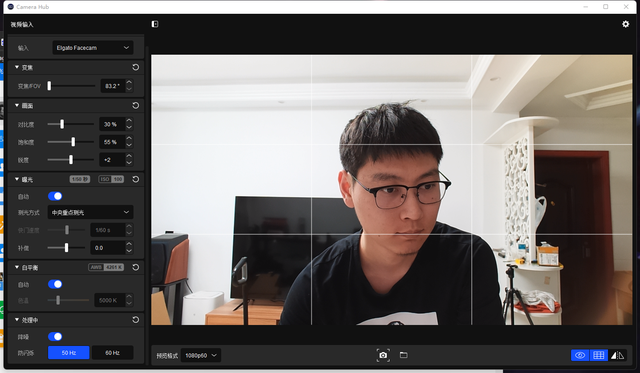Click the 饱和度 saturation slider handle

coord(73,142)
